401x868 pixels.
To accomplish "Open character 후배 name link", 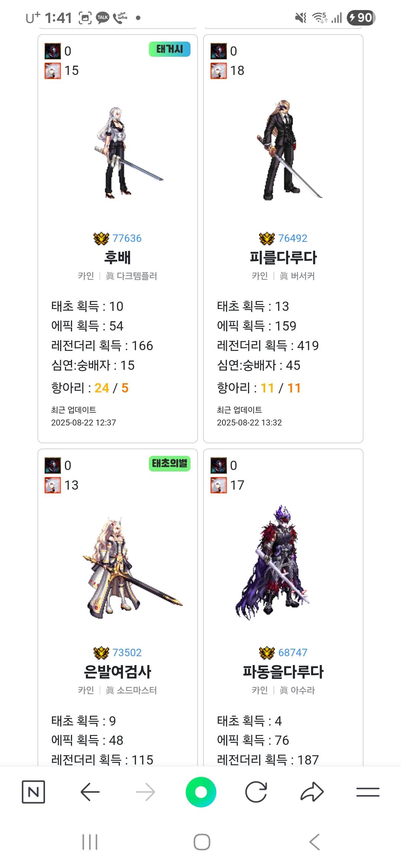I will (x=117, y=257).
